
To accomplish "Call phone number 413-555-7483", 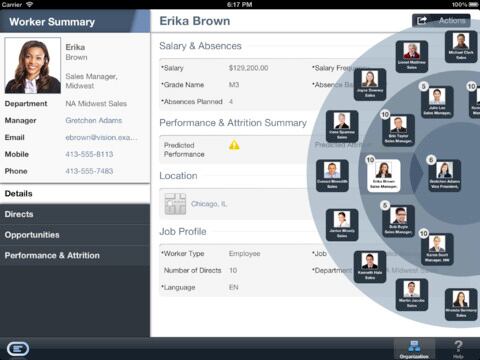I will pos(89,171).
